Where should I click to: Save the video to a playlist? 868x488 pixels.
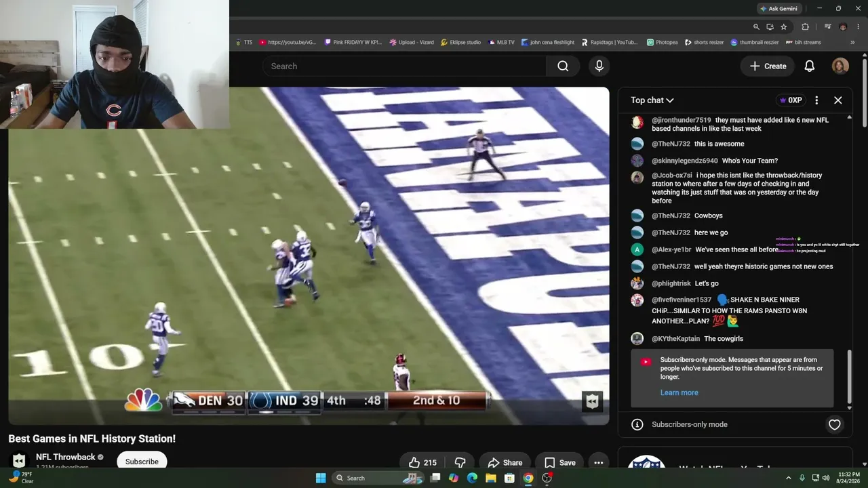pyautogui.click(x=560, y=463)
